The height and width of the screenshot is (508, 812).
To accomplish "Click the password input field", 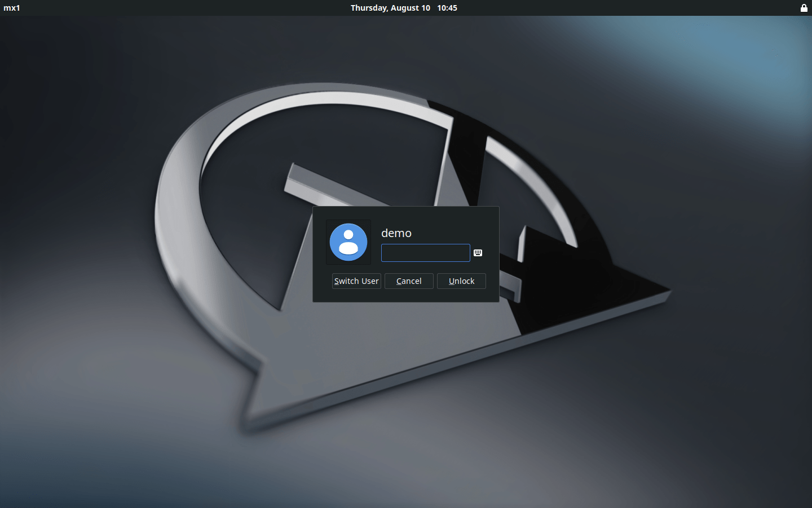I will click(425, 253).
